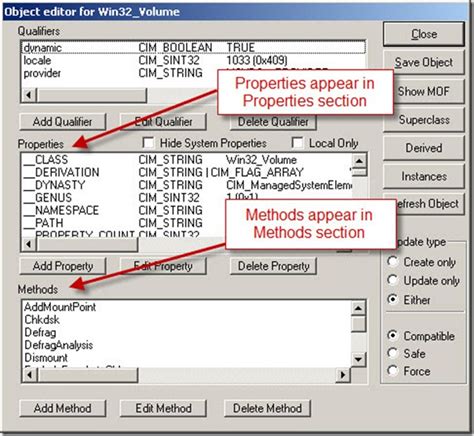Click Save Object button
The width and height of the screenshot is (474, 436).
click(424, 62)
